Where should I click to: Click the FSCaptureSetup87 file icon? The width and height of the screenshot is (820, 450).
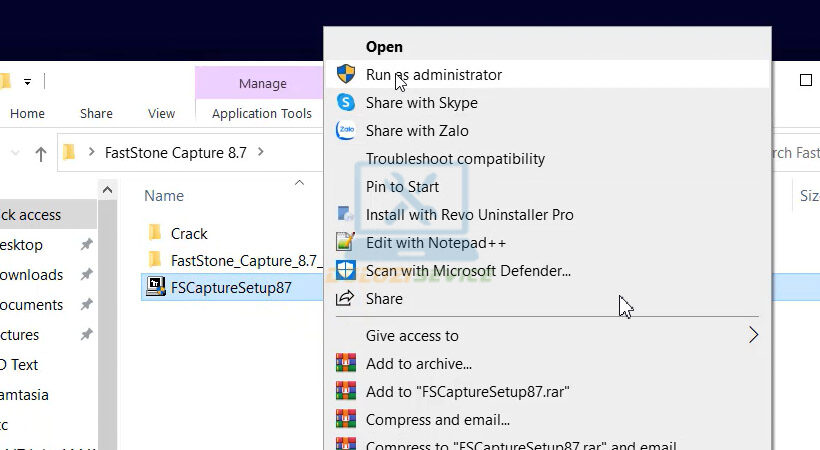(x=155, y=289)
